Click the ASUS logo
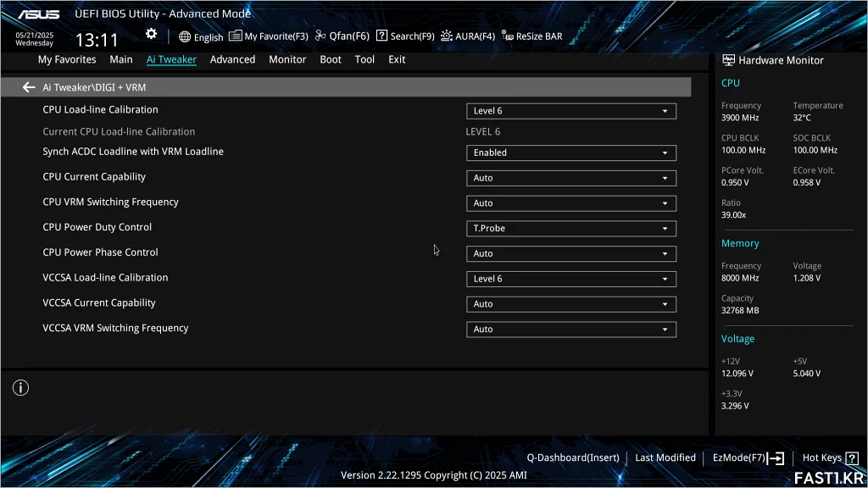868x488 pixels. [x=39, y=14]
